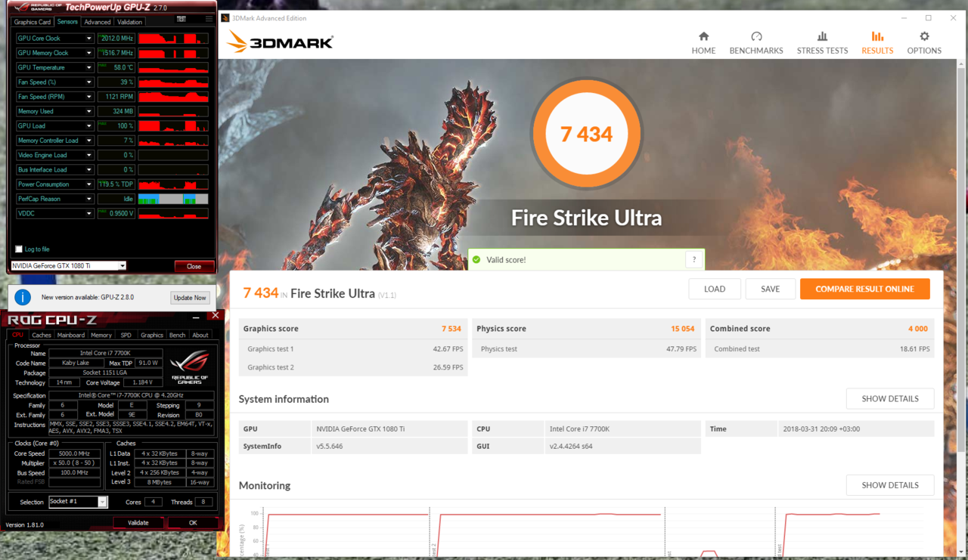Open GPU Load sensor dropdown
968x560 pixels.
pyautogui.click(x=88, y=126)
